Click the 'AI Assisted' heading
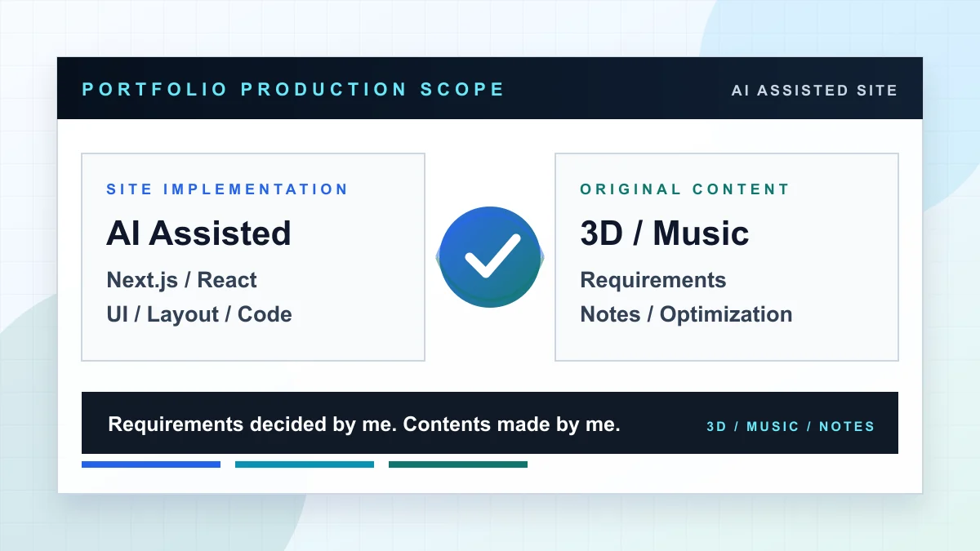980x551 pixels. tap(198, 233)
